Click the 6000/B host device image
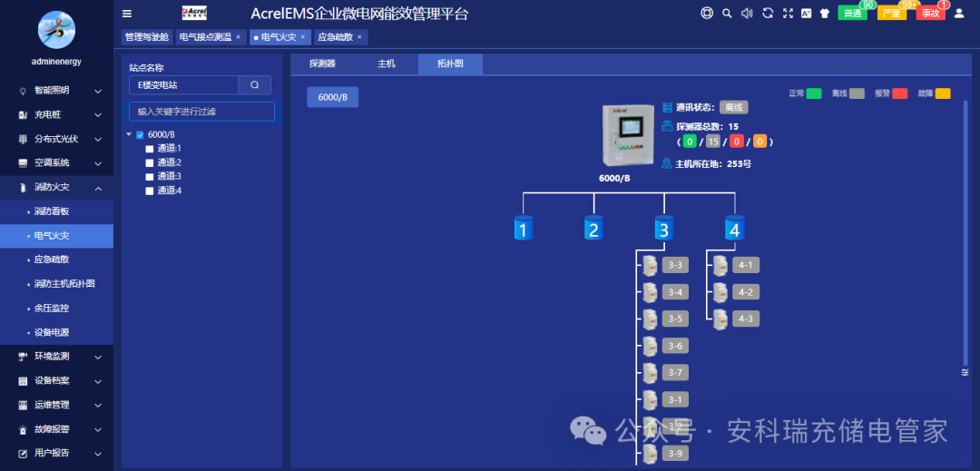 [x=630, y=137]
